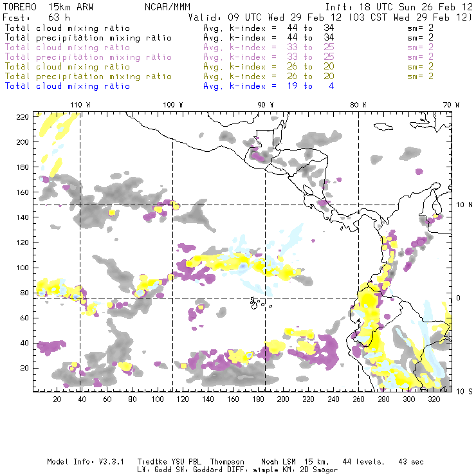Click "44 to 34" k-index of black cloud row
Viewport: 476px width, 476px height.
[311, 28]
